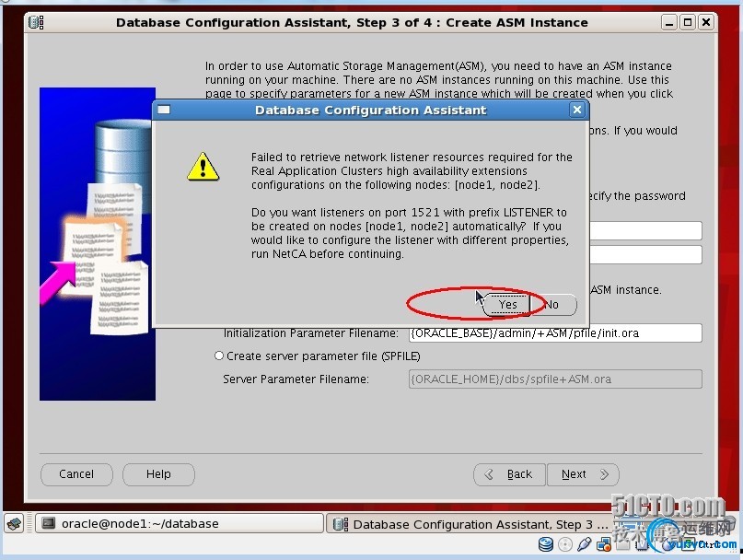The image size is (743, 560).
Task: Switch to oracle@node1:~/database terminal task
Action: [180, 523]
